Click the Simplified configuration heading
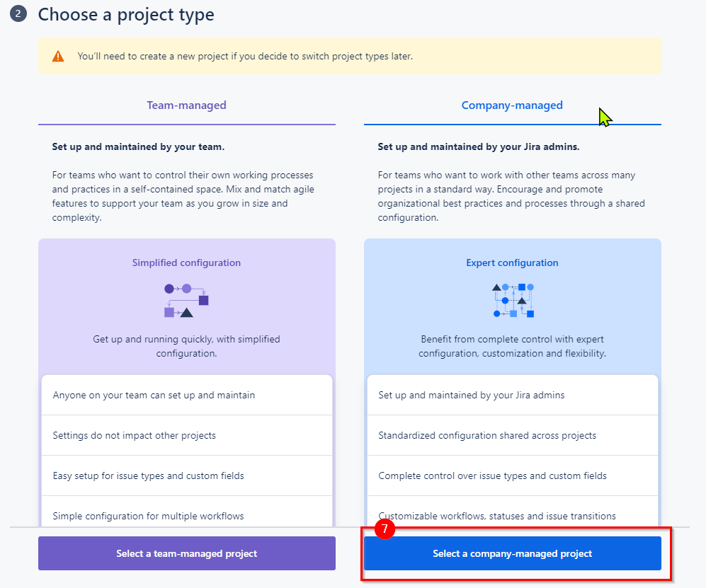The image size is (706, 588). 186,263
